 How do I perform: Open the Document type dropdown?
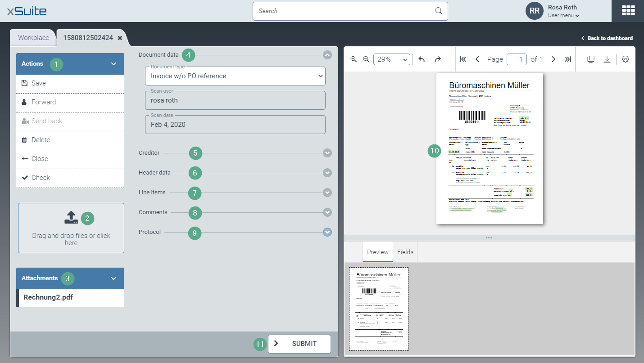(235, 76)
